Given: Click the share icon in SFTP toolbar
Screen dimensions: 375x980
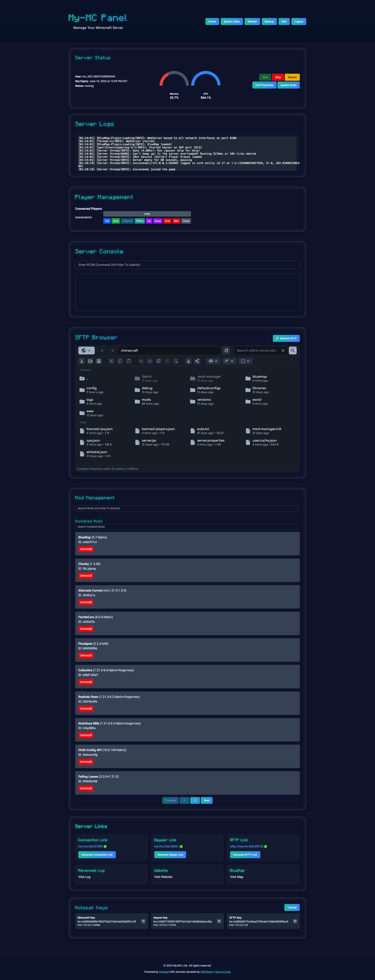Looking at the screenshot, I should [x=197, y=361].
